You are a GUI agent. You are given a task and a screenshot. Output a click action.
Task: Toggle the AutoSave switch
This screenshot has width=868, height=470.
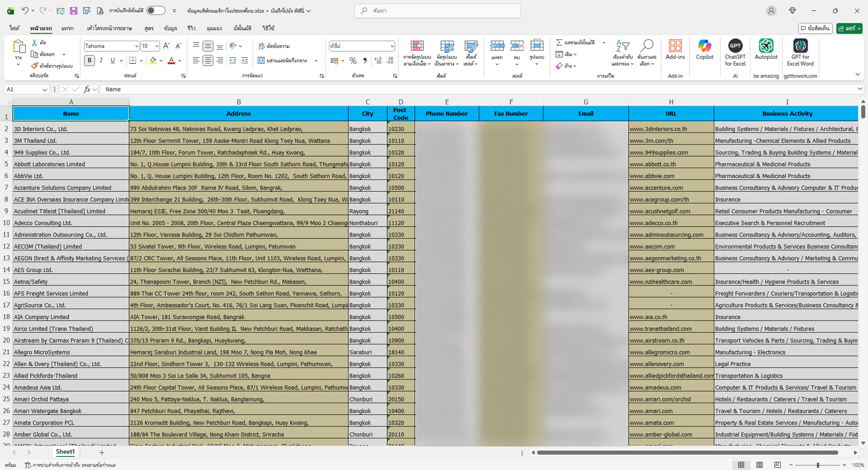pos(156,11)
